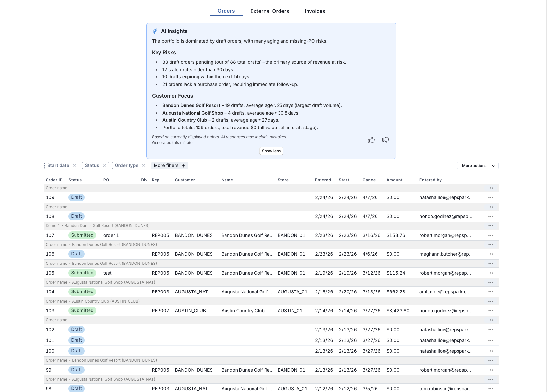Click the PO column header
This screenshot has height=392, width=547.
(x=106, y=180)
